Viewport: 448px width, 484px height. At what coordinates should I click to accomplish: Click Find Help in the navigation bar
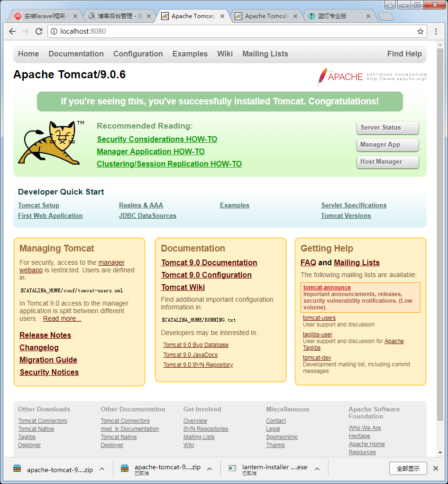click(404, 54)
